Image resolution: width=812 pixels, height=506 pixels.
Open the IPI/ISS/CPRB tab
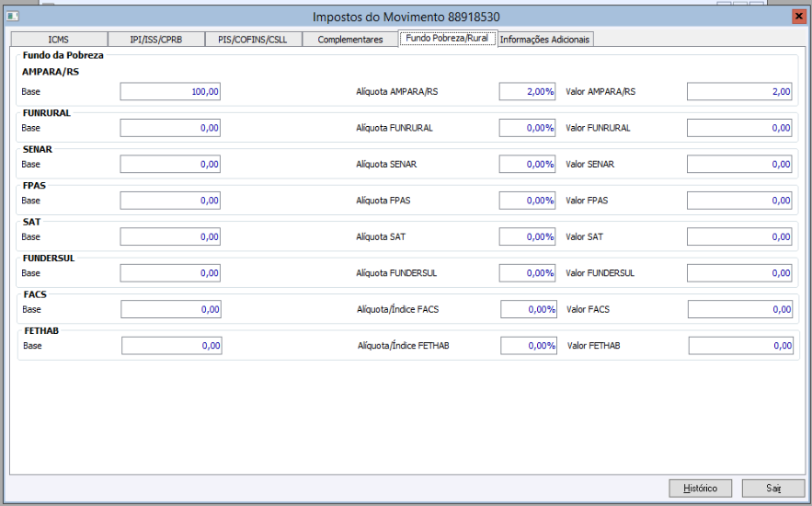tap(156, 40)
